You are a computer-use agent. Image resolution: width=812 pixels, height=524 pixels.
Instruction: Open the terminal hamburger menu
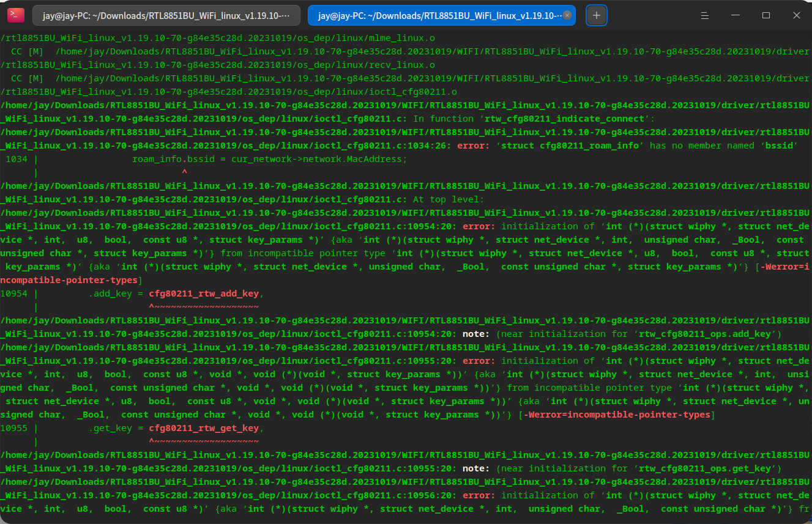705,15
